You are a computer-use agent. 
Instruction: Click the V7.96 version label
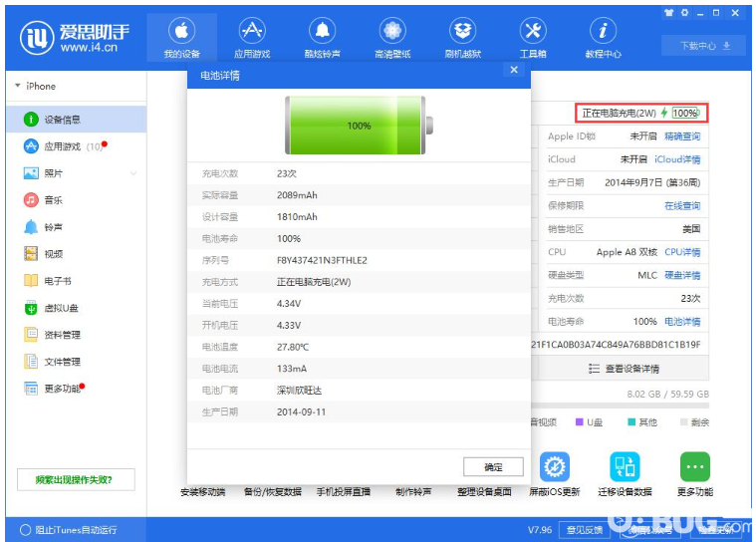coord(540,530)
